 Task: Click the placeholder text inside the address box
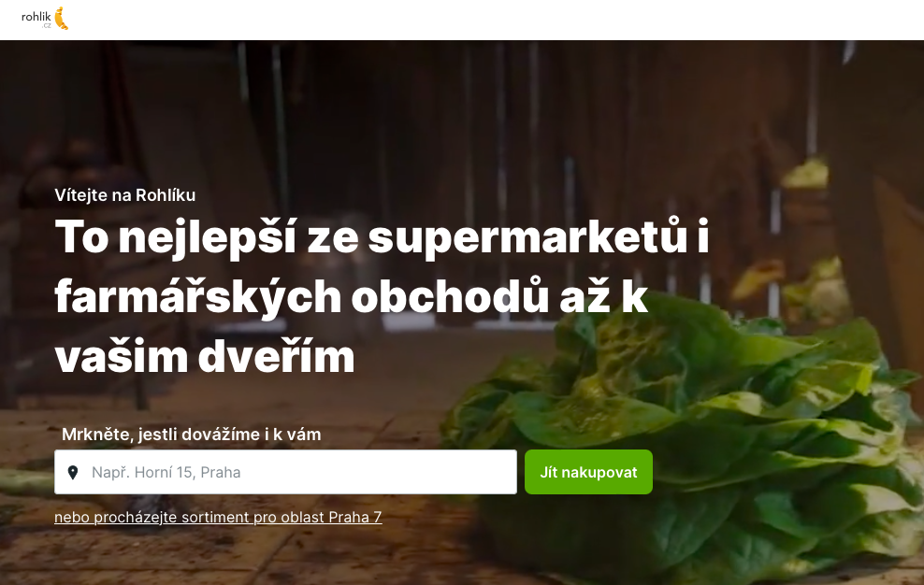pyautogui.click(x=166, y=473)
